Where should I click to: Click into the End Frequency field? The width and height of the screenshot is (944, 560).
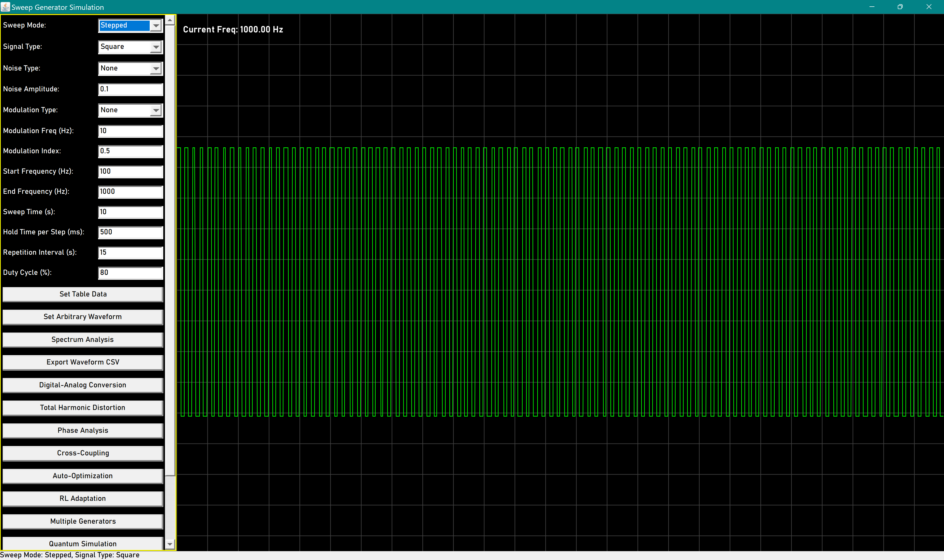[x=130, y=192]
